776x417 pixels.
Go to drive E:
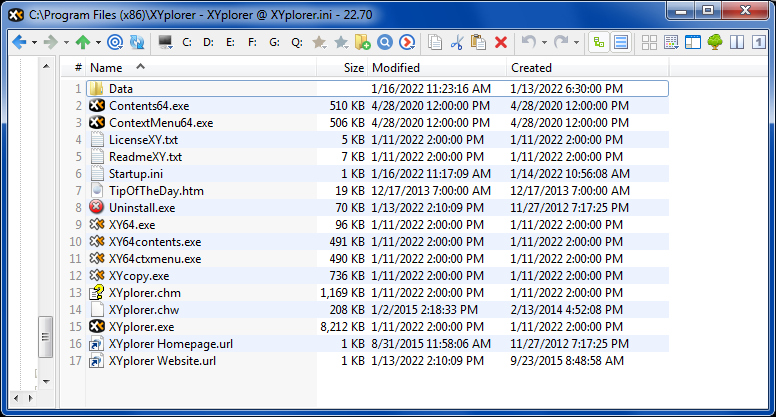[x=230, y=43]
